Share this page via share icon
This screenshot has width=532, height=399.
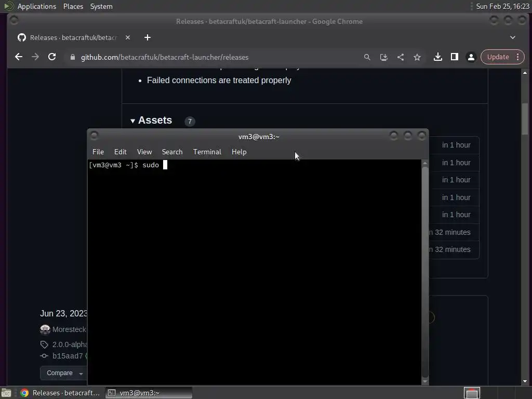click(x=401, y=57)
